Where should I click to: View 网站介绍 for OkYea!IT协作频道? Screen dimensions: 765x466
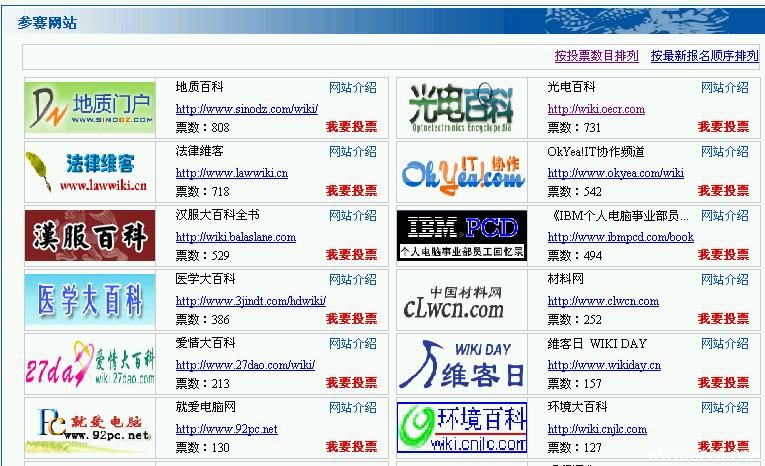(x=725, y=152)
